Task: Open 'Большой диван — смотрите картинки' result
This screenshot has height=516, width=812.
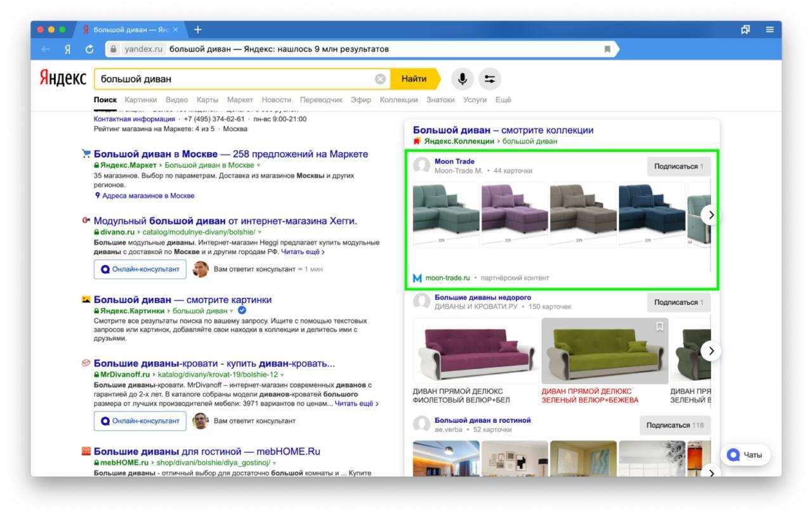Action: coord(183,300)
